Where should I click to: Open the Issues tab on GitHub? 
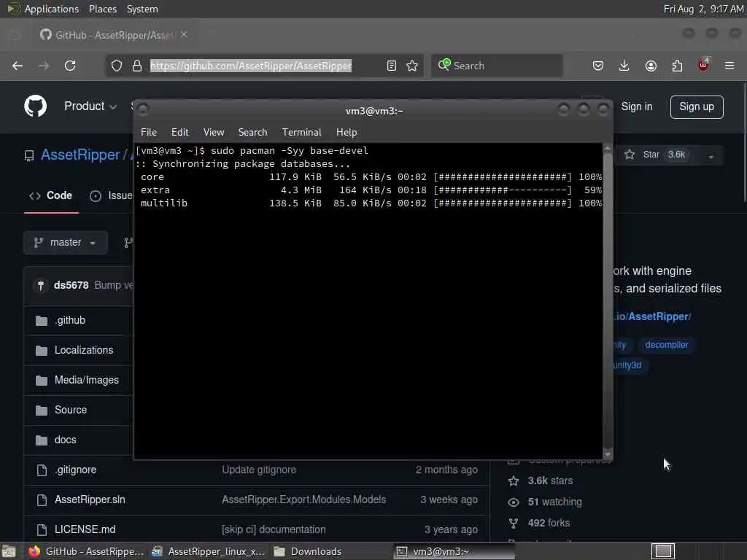click(111, 195)
